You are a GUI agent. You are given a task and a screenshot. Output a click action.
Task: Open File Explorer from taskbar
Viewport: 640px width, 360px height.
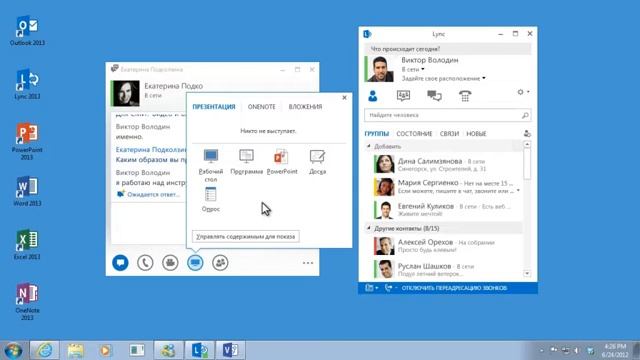[x=76, y=350]
